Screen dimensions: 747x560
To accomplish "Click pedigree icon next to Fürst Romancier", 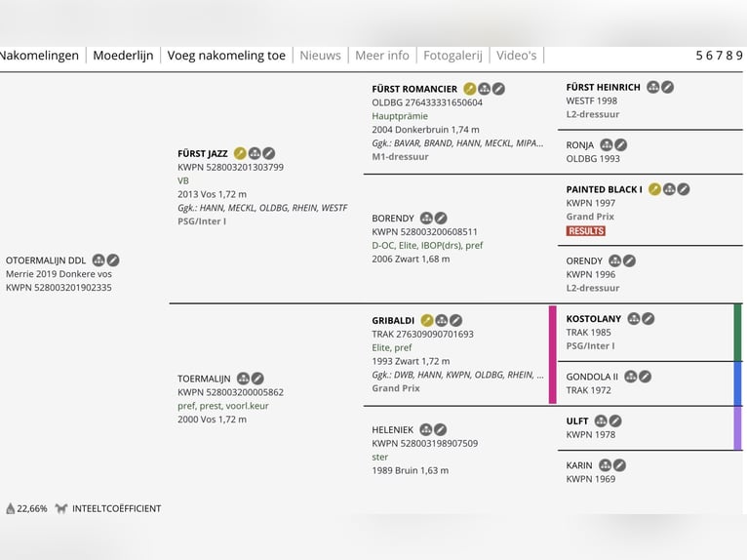I will [x=484, y=89].
